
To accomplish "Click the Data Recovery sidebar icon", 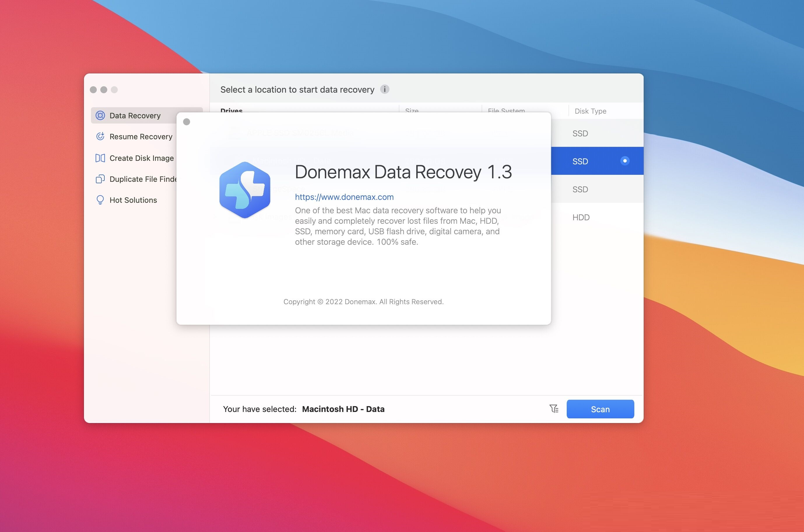I will 100,115.
